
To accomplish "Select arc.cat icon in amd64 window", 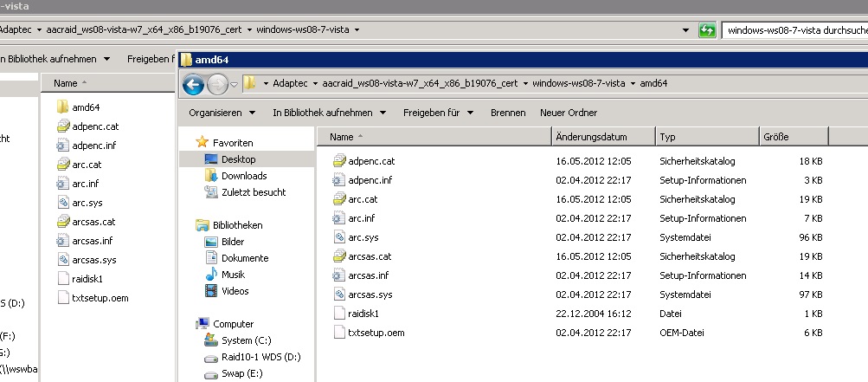I will pyautogui.click(x=339, y=199).
